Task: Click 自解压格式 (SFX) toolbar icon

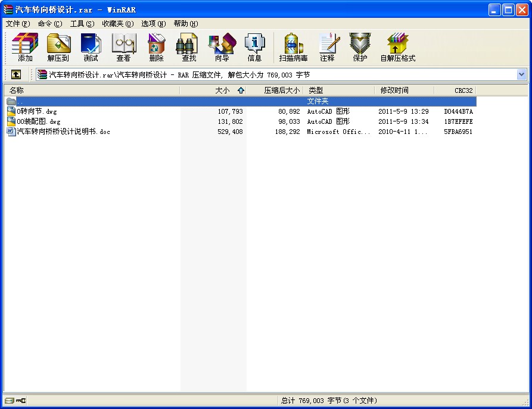Action: 397,47
